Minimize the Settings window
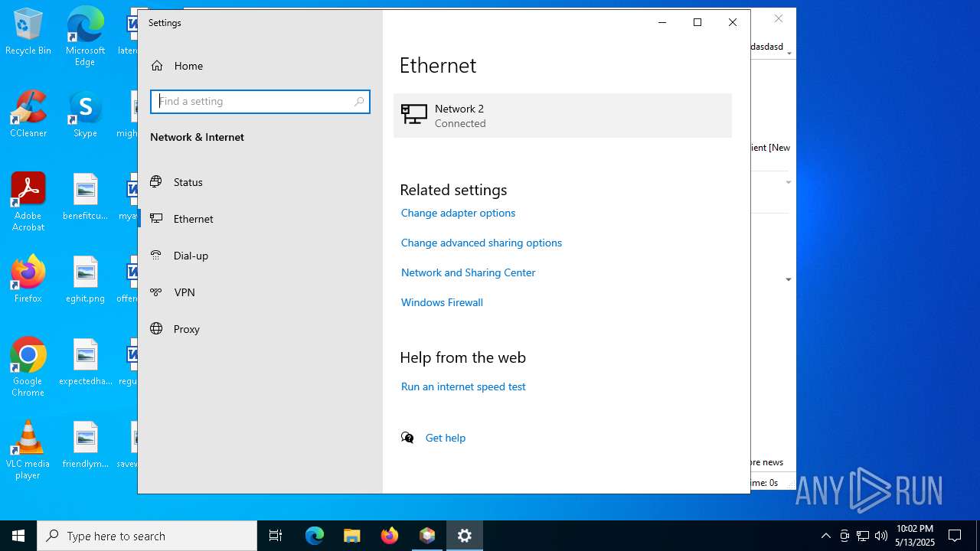Image resolution: width=980 pixels, height=551 pixels. [x=662, y=22]
